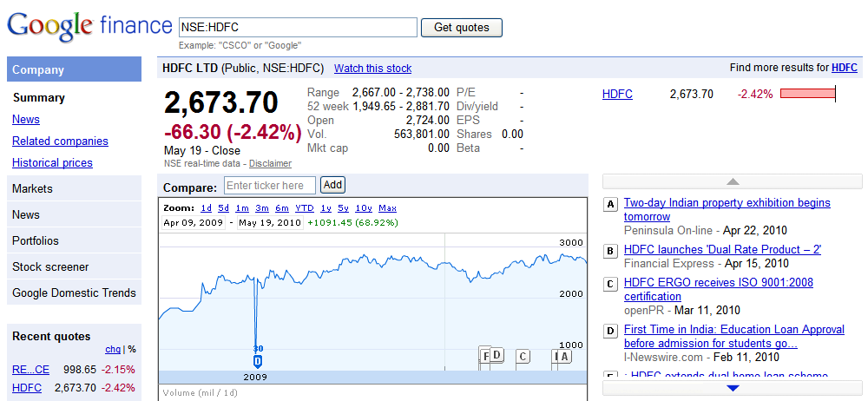
Task: Select the letter A news badge
Action: 610,204
